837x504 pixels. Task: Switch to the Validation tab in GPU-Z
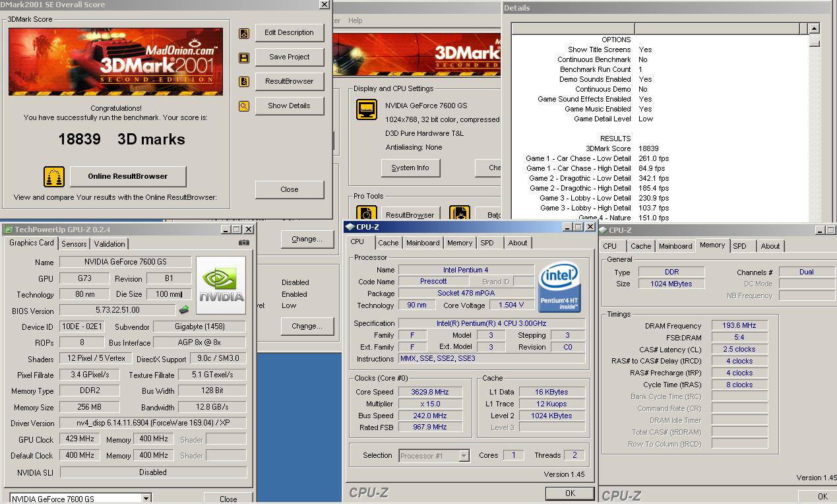pos(109,243)
